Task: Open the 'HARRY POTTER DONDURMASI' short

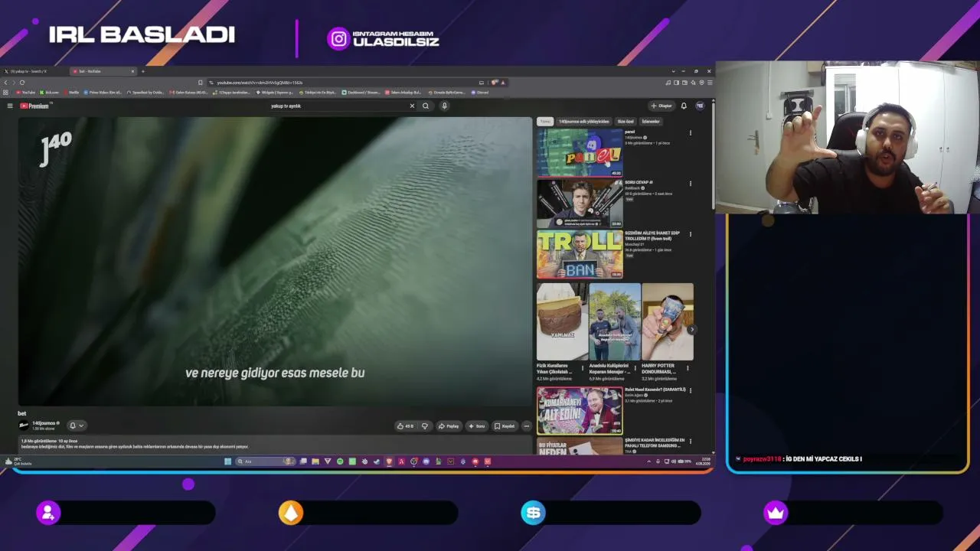Action: [668, 322]
